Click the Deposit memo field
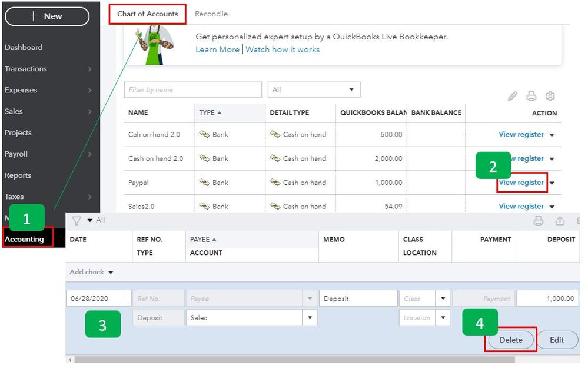The width and height of the screenshot is (588, 368). pos(358,299)
